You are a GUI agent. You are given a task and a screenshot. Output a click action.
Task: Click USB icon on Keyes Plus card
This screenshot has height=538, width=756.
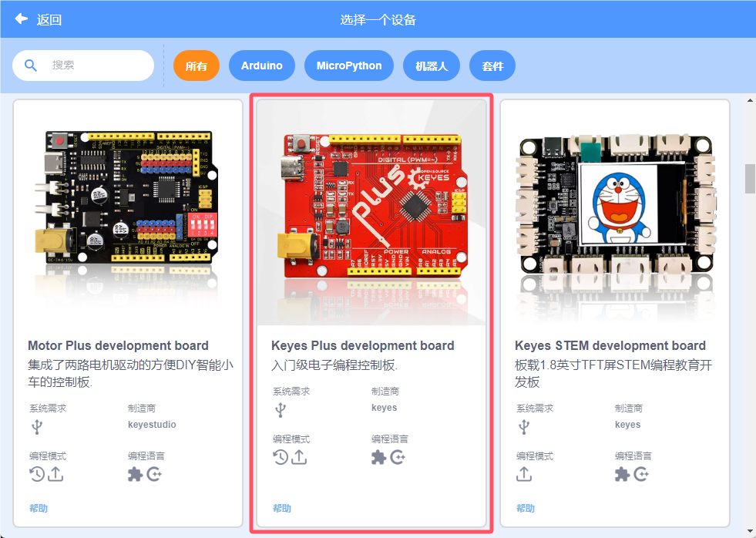point(281,410)
